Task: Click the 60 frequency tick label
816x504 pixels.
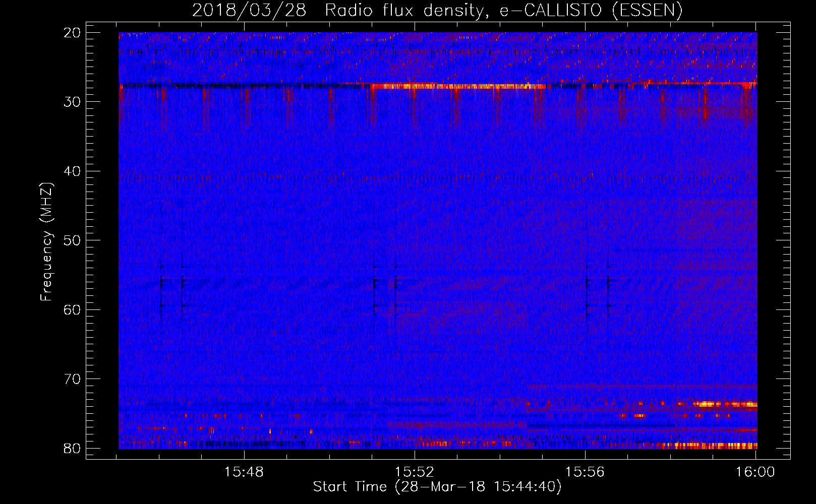Action: [73, 309]
